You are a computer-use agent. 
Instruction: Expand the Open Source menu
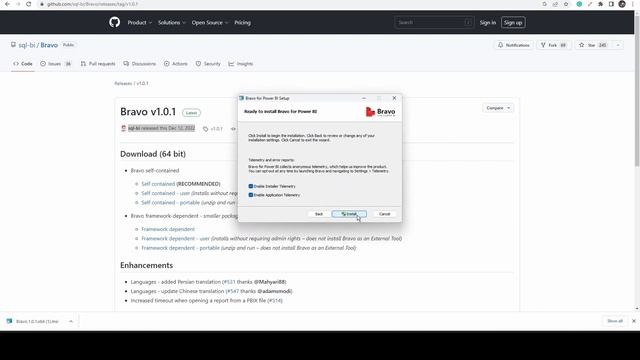point(210,22)
